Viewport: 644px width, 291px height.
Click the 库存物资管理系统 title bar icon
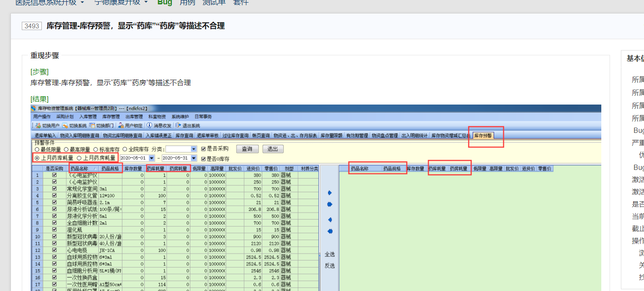click(x=34, y=108)
